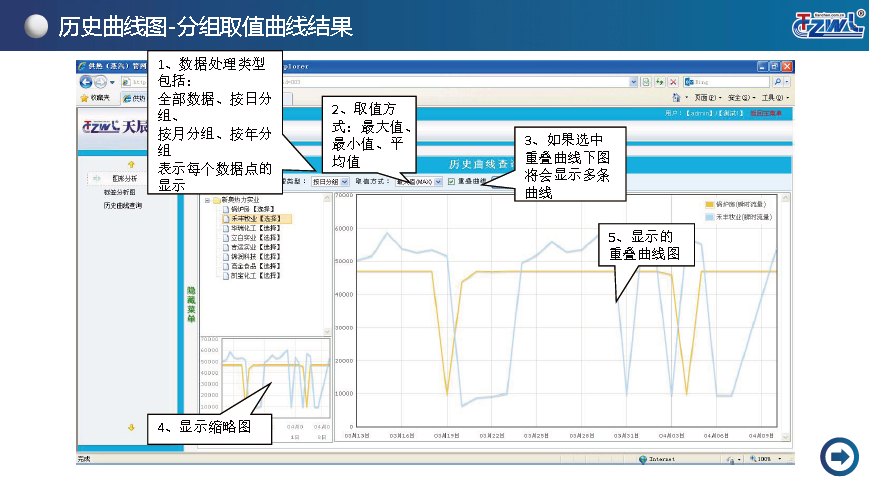The height and width of the screenshot is (488, 869).
Task: Click the 03月13日 x-axis label
Action: (x=356, y=436)
